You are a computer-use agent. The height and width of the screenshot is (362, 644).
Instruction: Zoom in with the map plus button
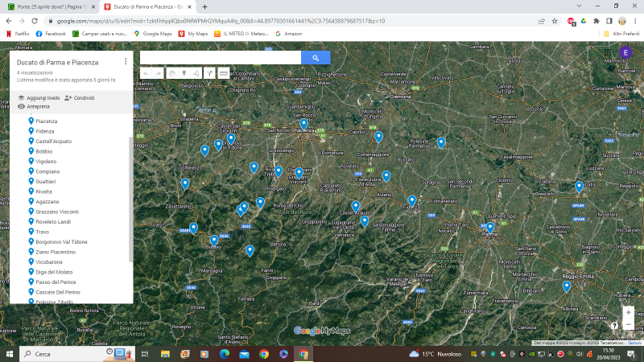(x=628, y=311)
